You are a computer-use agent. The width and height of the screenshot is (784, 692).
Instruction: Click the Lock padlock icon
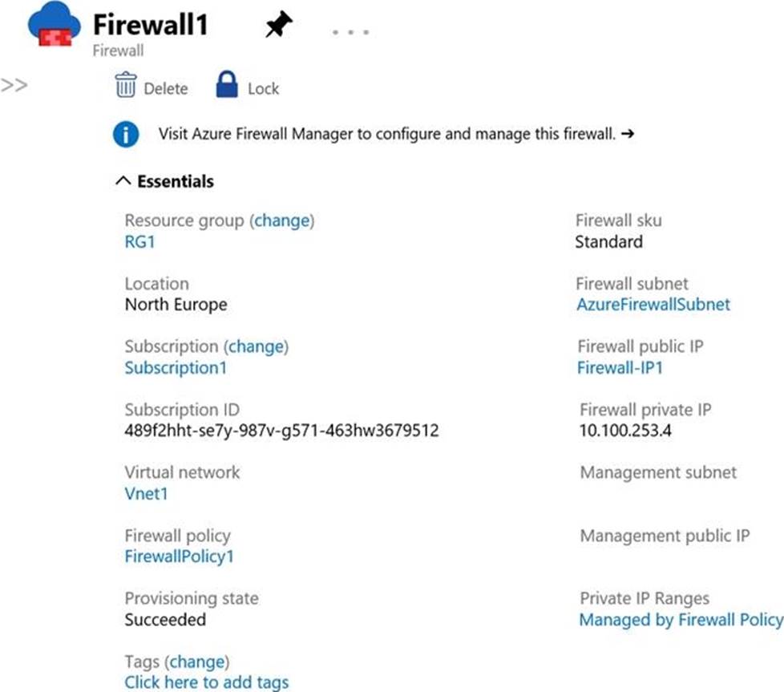(x=228, y=85)
